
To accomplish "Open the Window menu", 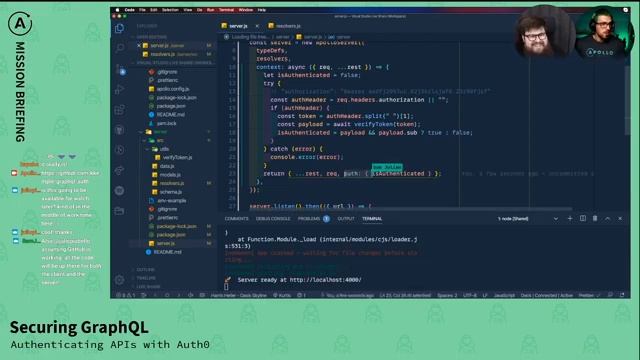I will click(246, 10).
